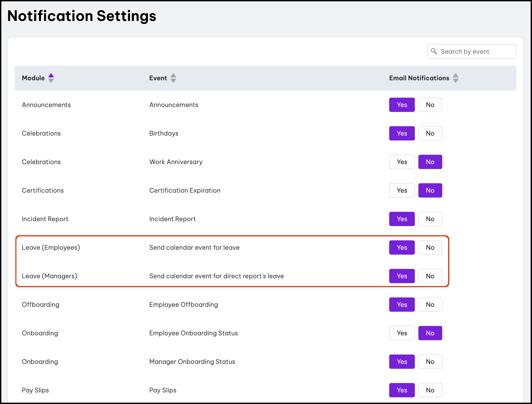Sort by Module column arrow icon
The height and width of the screenshot is (404, 532).
[51, 78]
